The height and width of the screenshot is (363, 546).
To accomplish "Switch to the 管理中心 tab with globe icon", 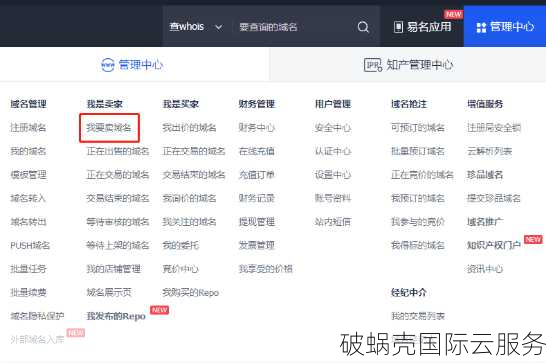I will pos(132,65).
